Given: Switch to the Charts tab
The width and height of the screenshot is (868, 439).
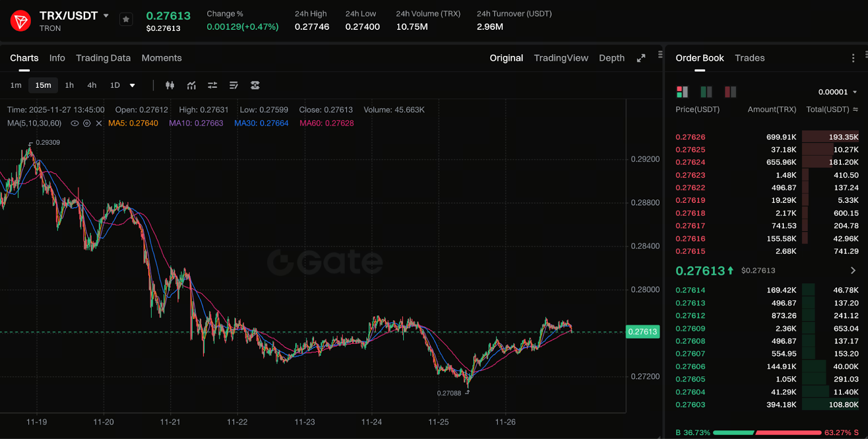Looking at the screenshot, I should click(24, 58).
